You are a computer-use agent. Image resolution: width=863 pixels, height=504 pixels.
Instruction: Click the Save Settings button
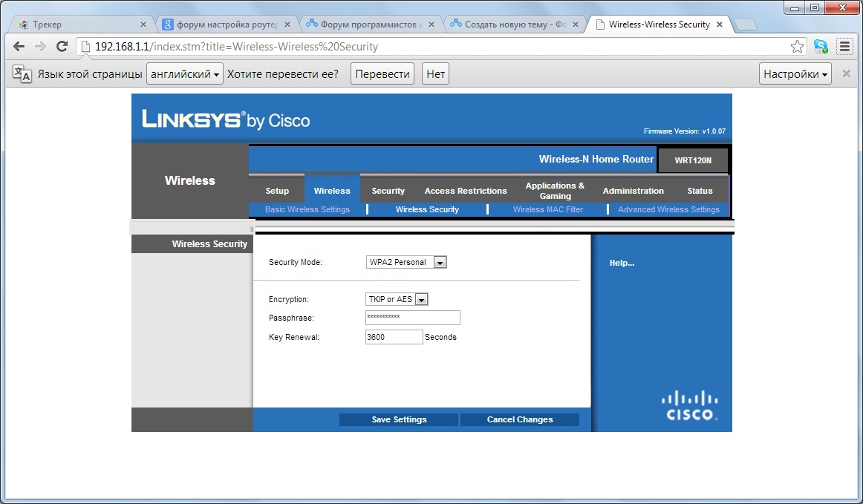[399, 419]
